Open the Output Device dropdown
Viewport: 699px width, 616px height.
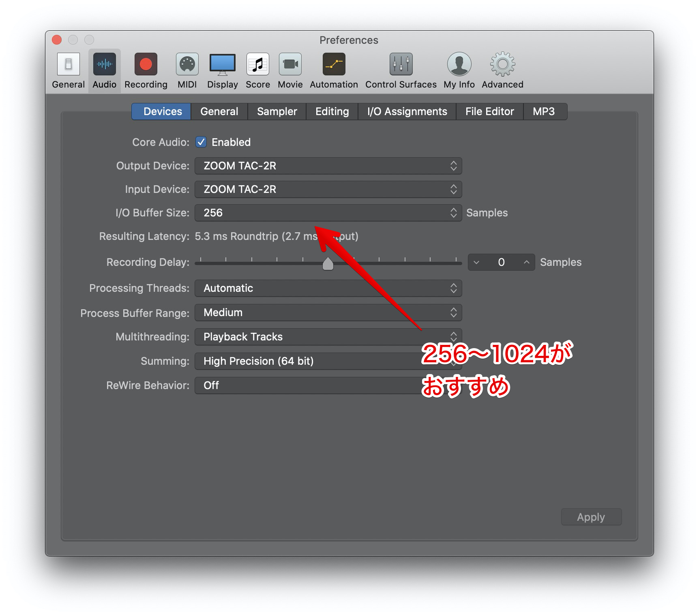(x=328, y=166)
